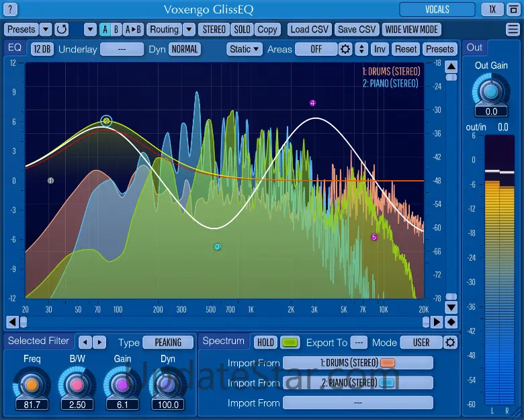Click the diamond zoom reset icon
524x420 pixels.
[x=451, y=322]
